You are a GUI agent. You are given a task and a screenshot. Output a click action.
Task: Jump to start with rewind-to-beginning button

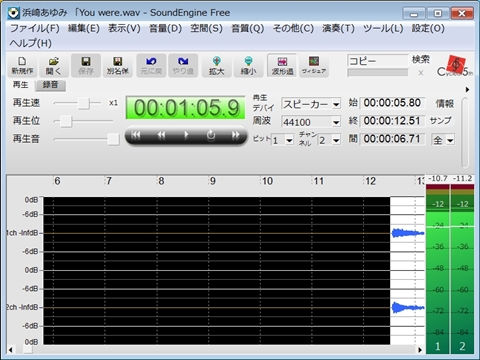[135, 135]
